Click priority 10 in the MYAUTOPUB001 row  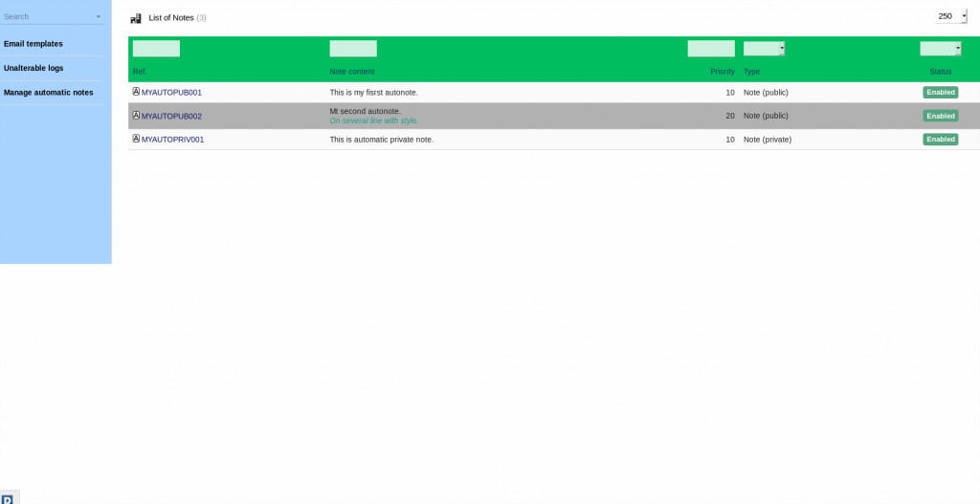pos(730,93)
